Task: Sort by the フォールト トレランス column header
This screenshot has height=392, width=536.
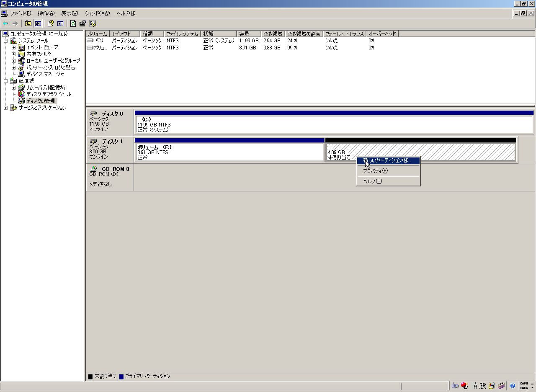Action: pos(344,34)
